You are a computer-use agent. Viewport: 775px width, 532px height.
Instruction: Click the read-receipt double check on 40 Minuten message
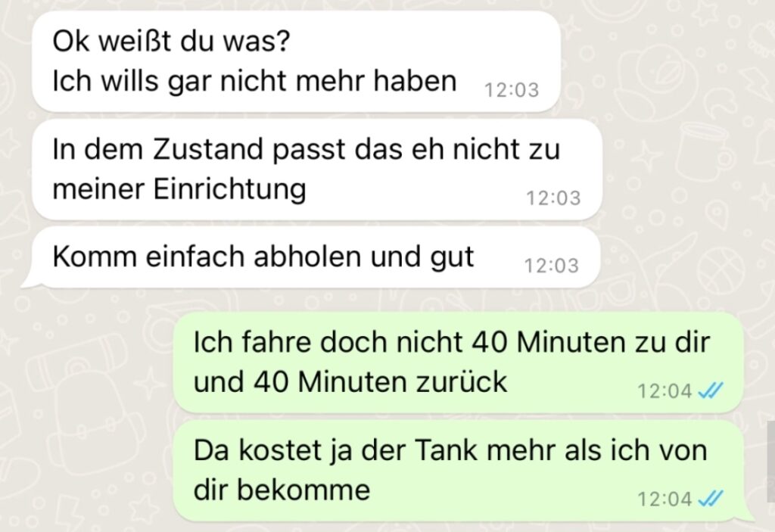pyautogui.click(x=710, y=391)
